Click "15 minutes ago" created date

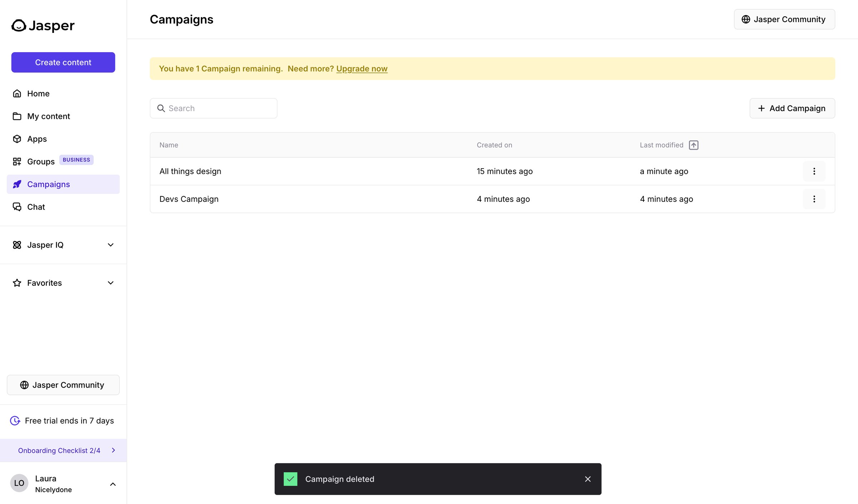(x=504, y=171)
